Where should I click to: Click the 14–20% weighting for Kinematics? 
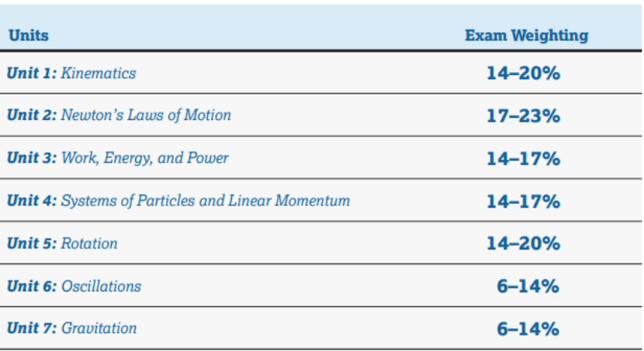pyautogui.click(x=523, y=73)
